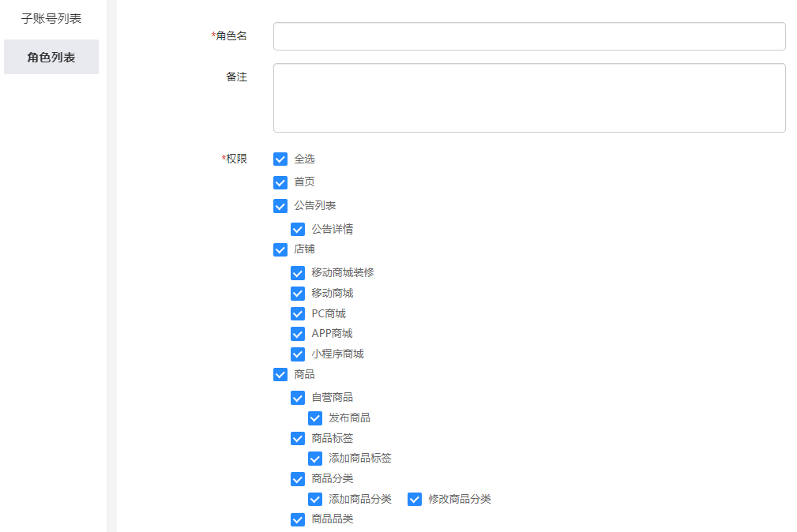Toggle the 首页 permission checkbox

280,182
